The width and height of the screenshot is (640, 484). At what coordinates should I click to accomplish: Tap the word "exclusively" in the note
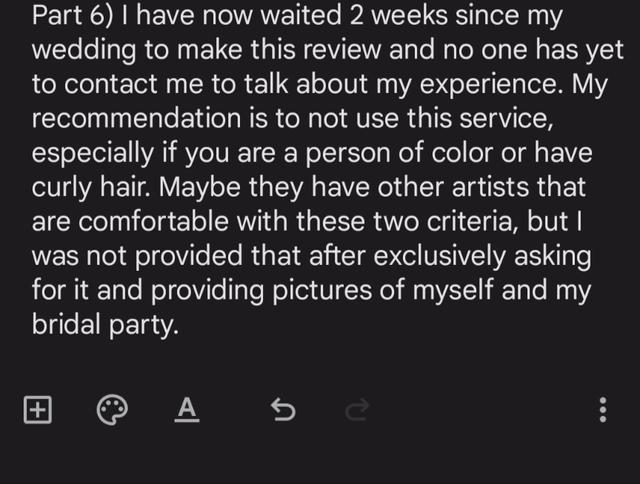click(439, 257)
